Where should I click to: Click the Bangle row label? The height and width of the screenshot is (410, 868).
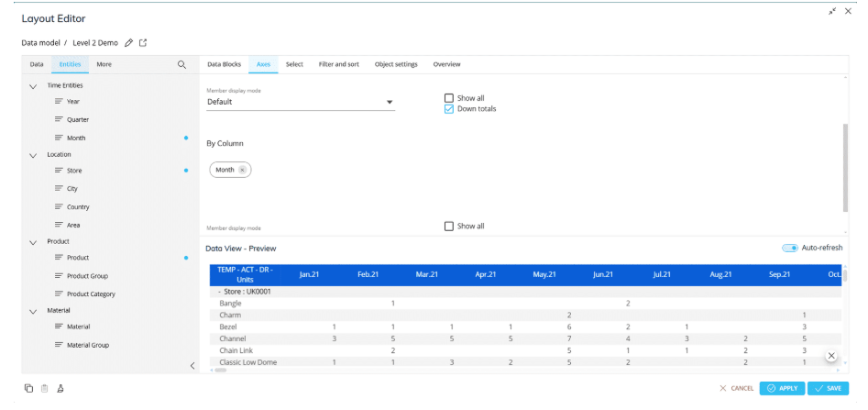pos(230,304)
